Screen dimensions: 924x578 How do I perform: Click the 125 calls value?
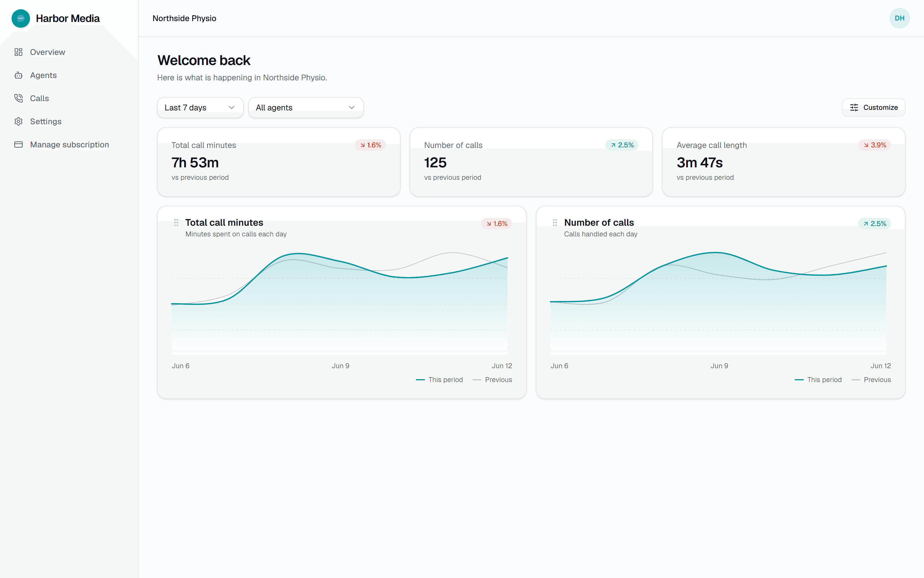[x=435, y=162]
